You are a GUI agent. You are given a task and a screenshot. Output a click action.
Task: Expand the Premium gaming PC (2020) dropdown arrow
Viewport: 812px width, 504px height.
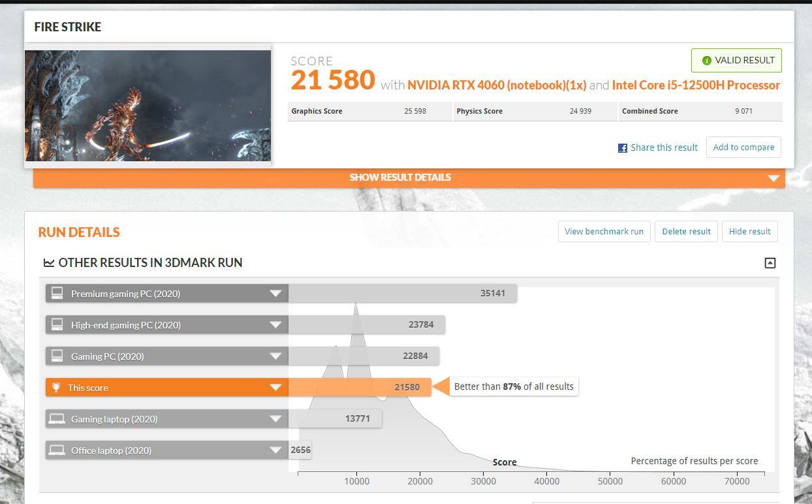(x=275, y=294)
